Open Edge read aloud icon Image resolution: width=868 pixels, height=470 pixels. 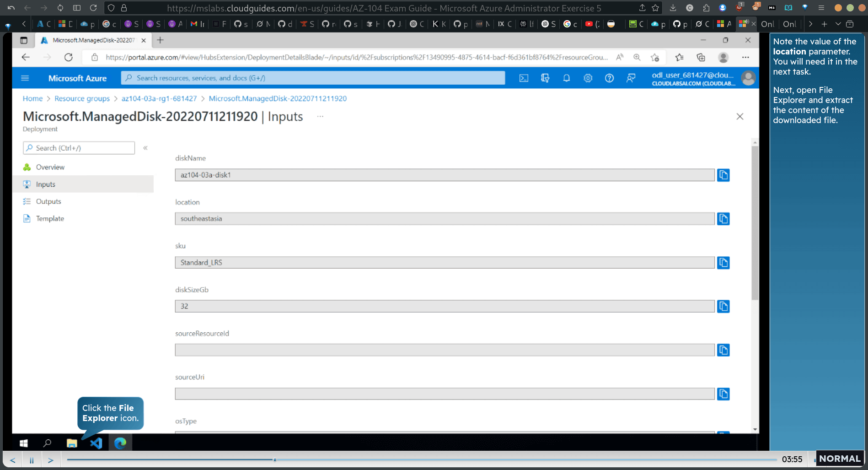click(x=620, y=57)
